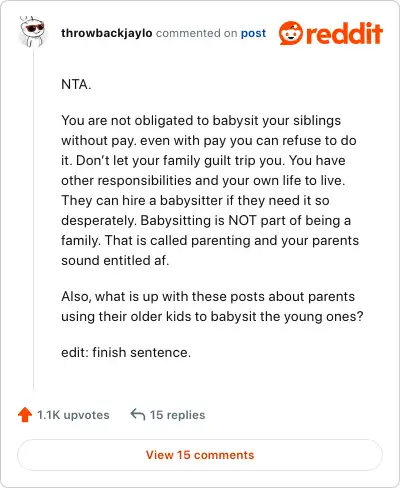Click the 'commented on' header text
Image resolution: width=400 pixels, height=488 pixels.
[196, 33]
